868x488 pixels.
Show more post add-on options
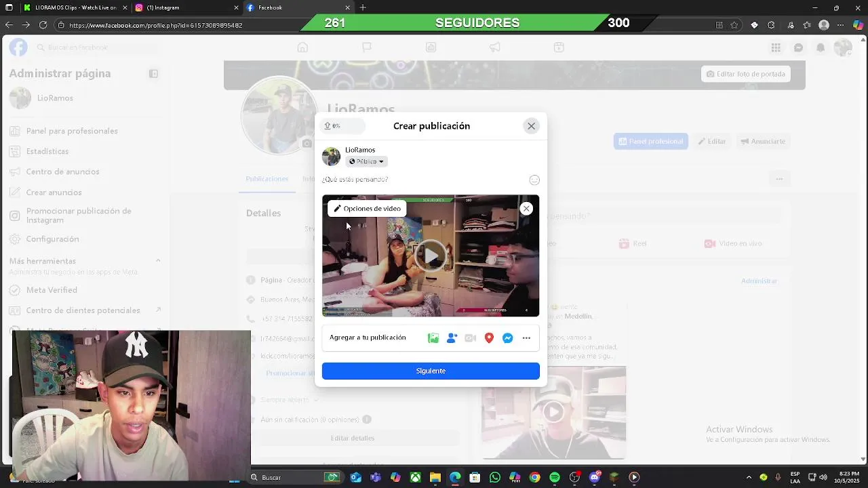click(526, 338)
